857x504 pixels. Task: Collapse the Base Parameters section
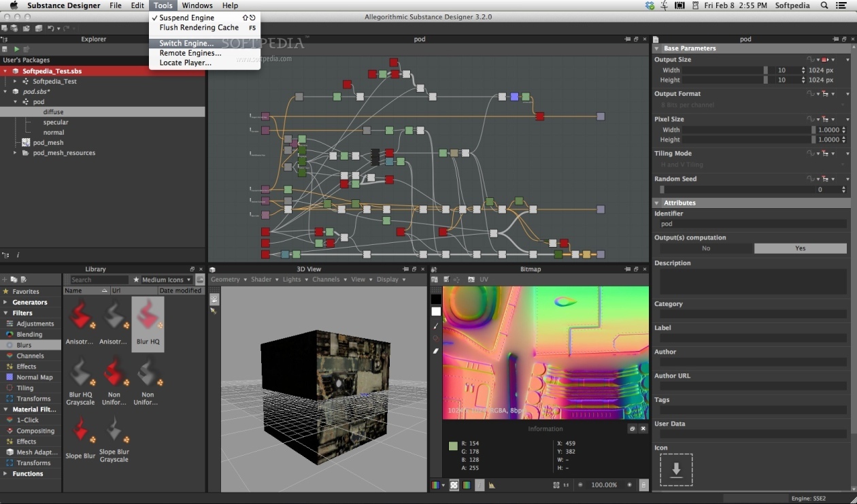[657, 48]
